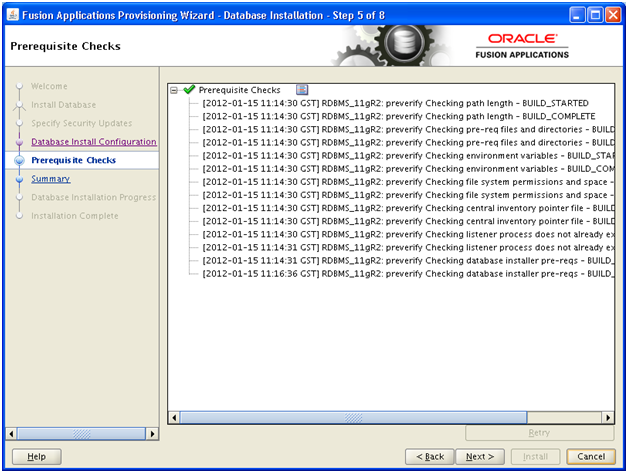
Task: Click the green checkmark status icon
Action: (189, 89)
